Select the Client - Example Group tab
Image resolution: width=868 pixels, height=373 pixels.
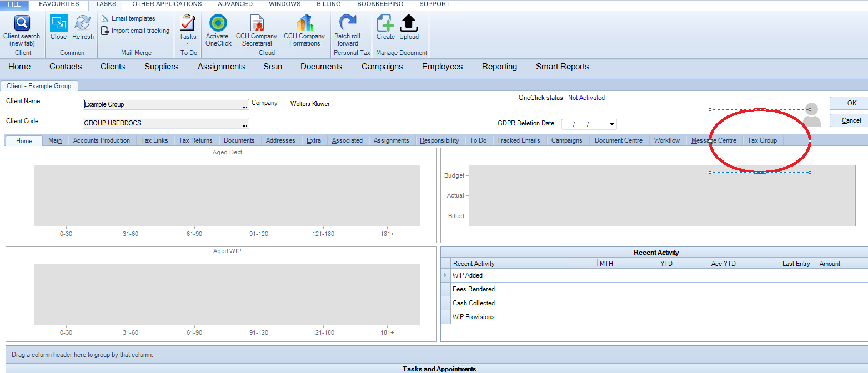point(39,86)
